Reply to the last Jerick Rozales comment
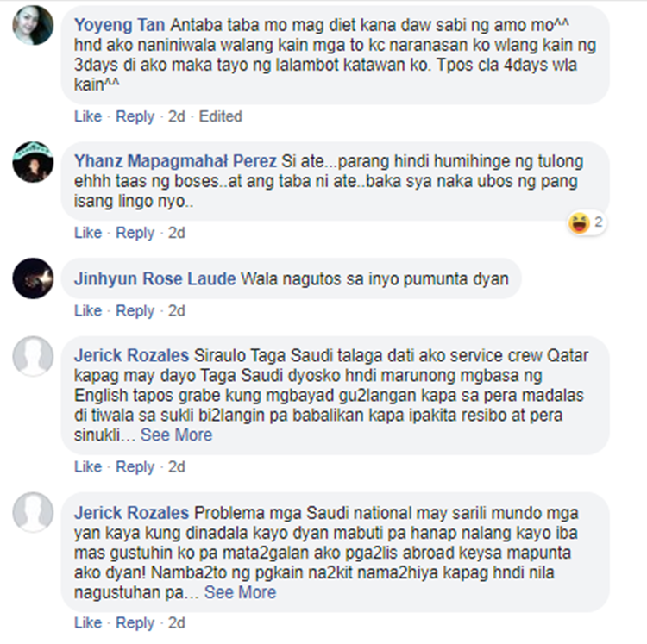The height and width of the screenshot is (644, 647). 135,623
